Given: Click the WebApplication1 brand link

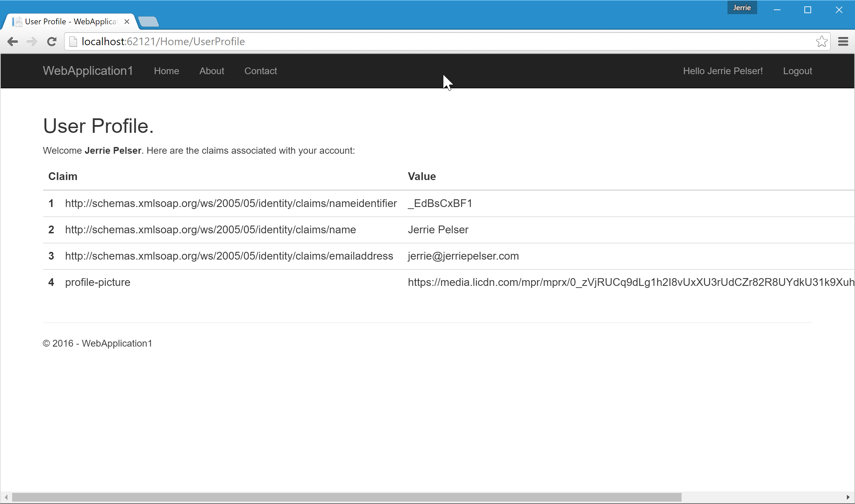Looking at the screenshot, I should pos(88,71).
